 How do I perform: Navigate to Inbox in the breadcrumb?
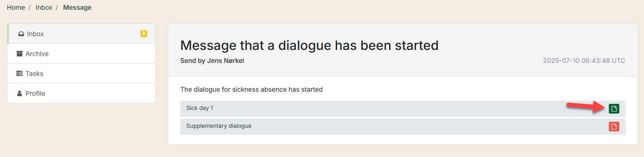(44, 7)
